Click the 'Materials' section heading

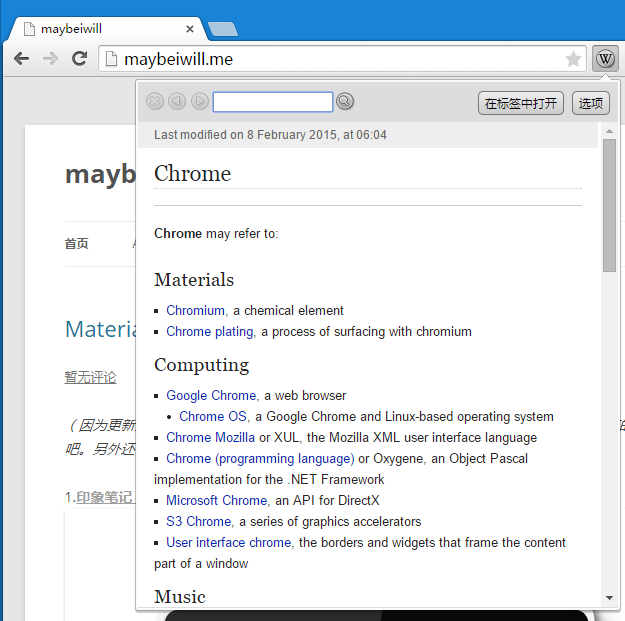[194, 280]
